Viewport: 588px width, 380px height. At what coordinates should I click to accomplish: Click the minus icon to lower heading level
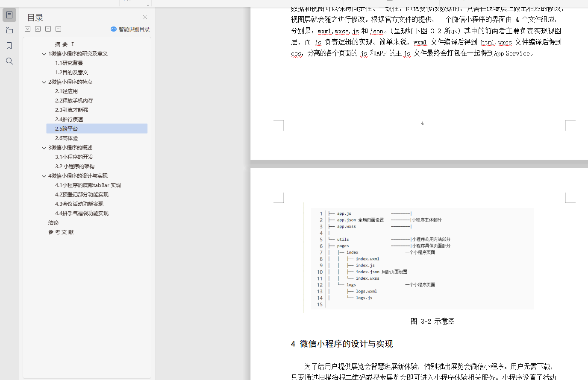pyautogui.click(x=59, y=29)
